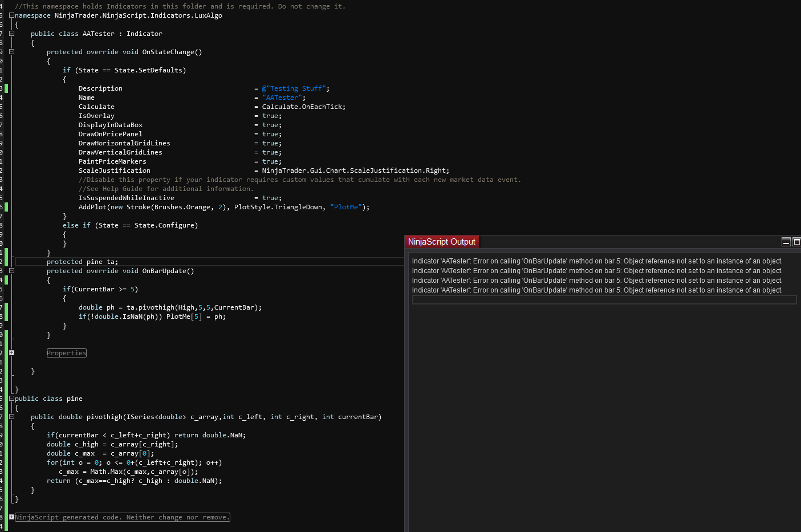801x532 pixels.
Task: Open the collapsed Properties label box
Action: (x=67, y=353)
